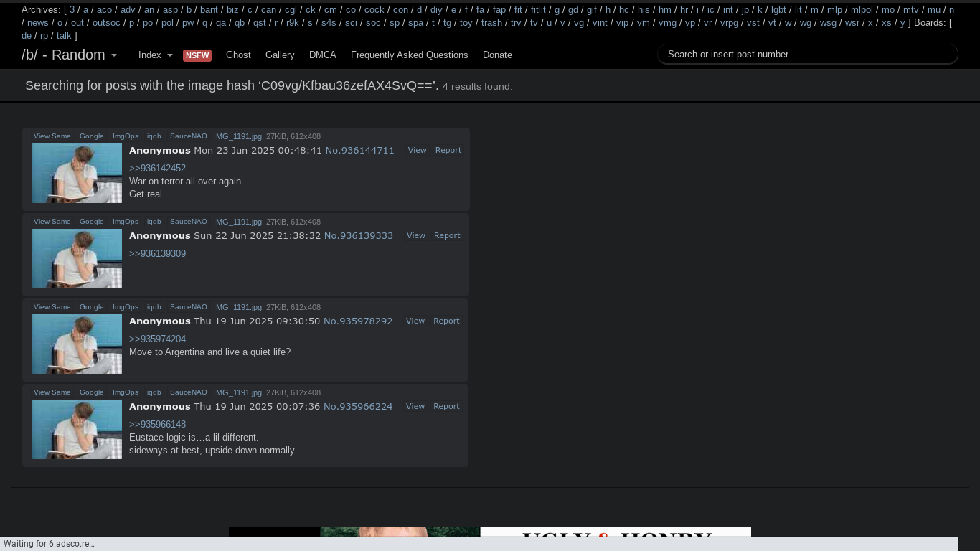
Task: Open the /rp/ board link
Action: pyautogui.click(x=44, y=36)
